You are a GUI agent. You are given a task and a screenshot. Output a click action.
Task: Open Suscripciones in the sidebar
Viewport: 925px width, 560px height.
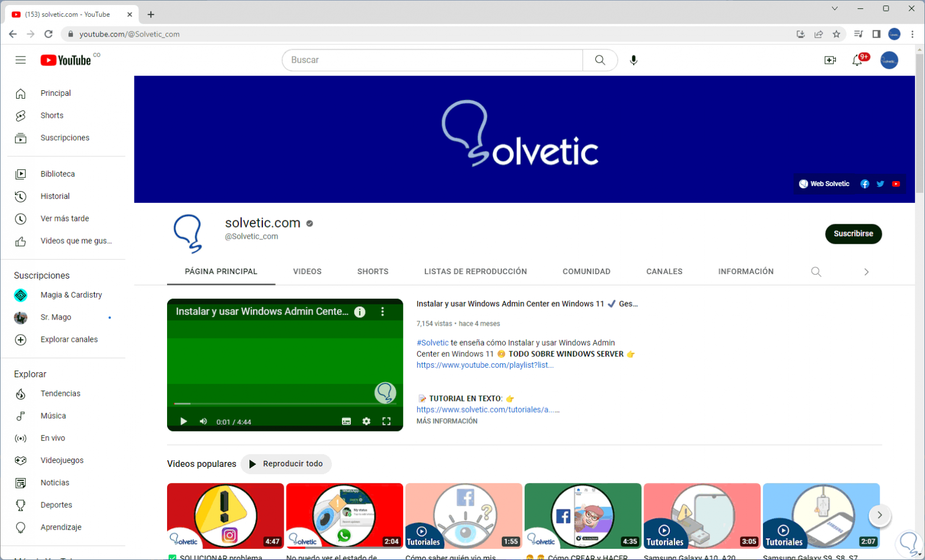click(x=66, y=138)
